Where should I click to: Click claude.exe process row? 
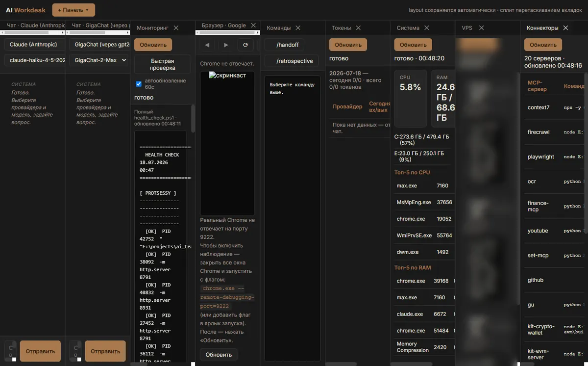(425, 314)
